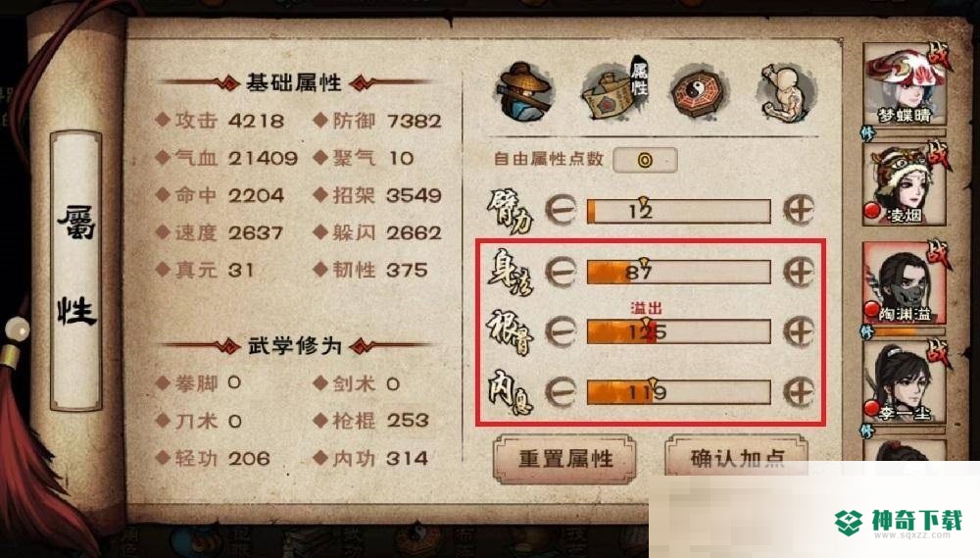Screen dimensions: 980x558
Task: Decrease 内息 with the minus button
Action: coord(561,392)
